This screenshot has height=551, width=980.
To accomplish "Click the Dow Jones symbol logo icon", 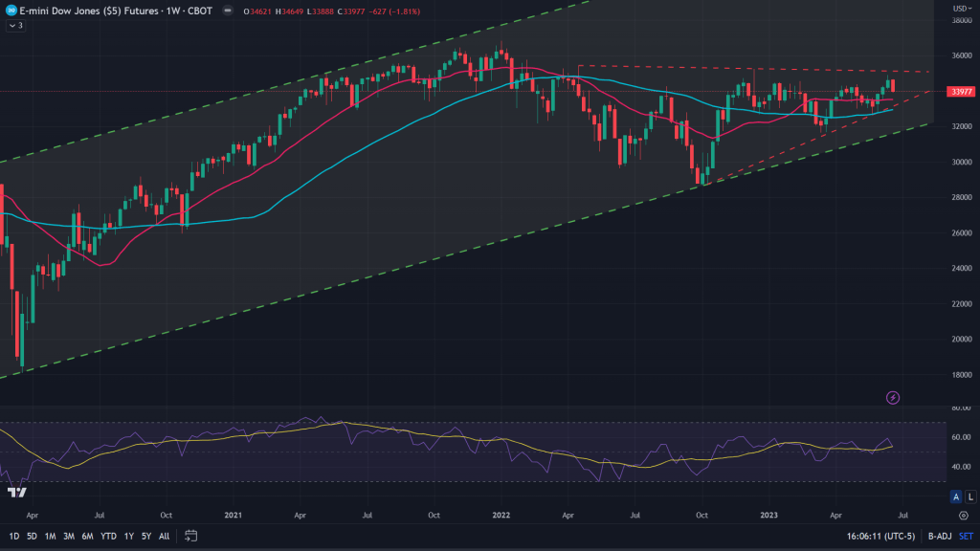I will coord(10,10).
